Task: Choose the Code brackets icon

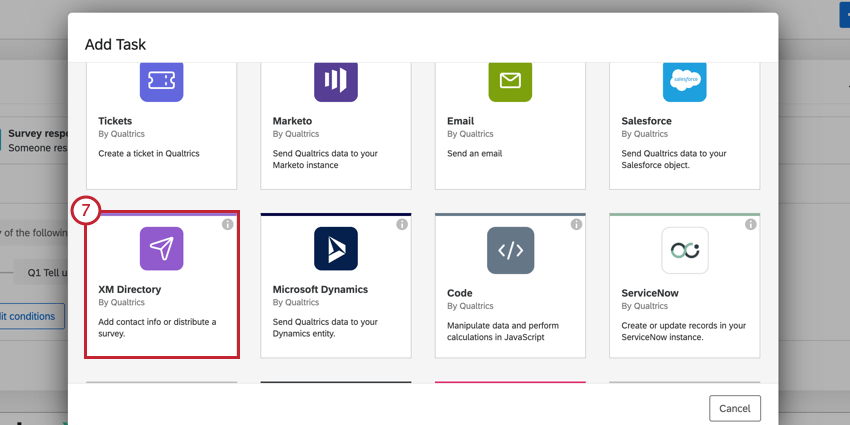Action: 510,250
